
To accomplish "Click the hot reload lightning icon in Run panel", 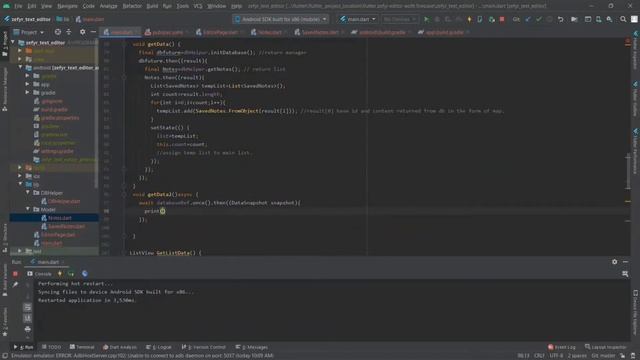I will 60,274.
